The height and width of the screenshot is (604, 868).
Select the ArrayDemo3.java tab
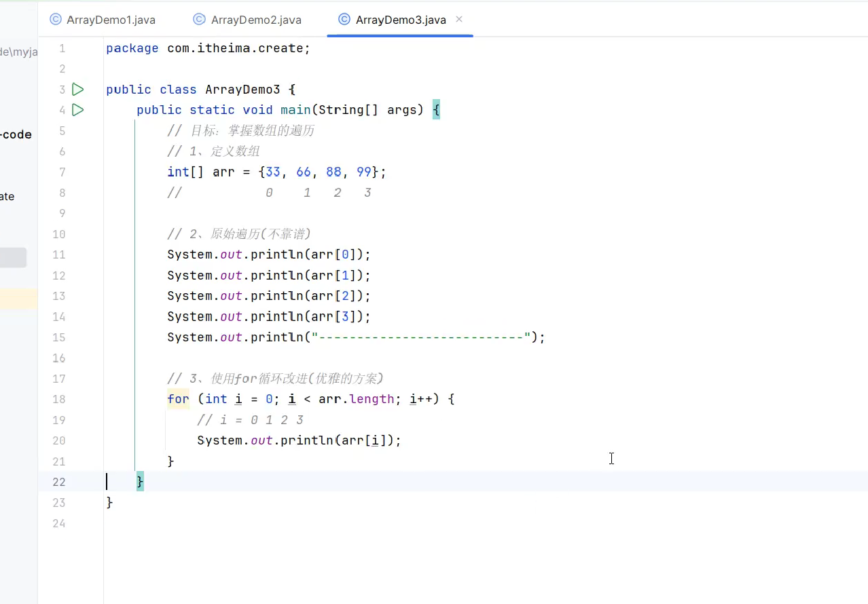pos(401,20)
